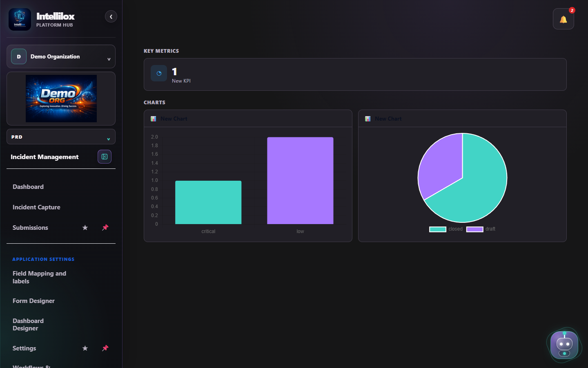Unpin the Settings menu item

105,348
